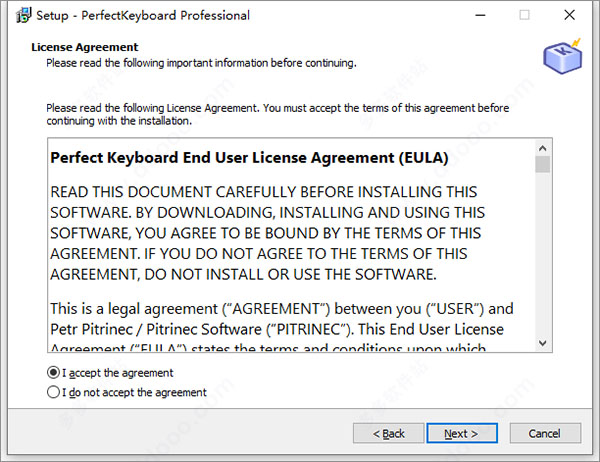600x462 pixels.
Task: Select 'I accept the agreement' option
Action: point(110,372)
